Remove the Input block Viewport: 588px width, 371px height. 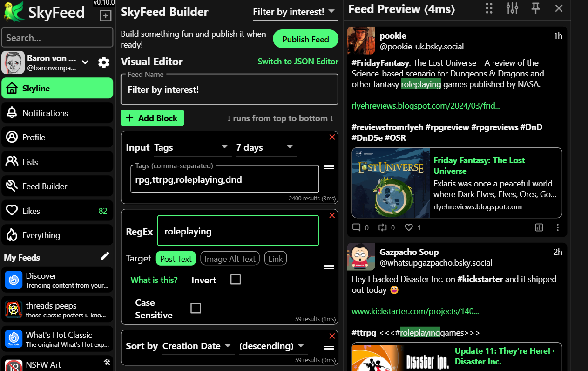tap(332, 137)
